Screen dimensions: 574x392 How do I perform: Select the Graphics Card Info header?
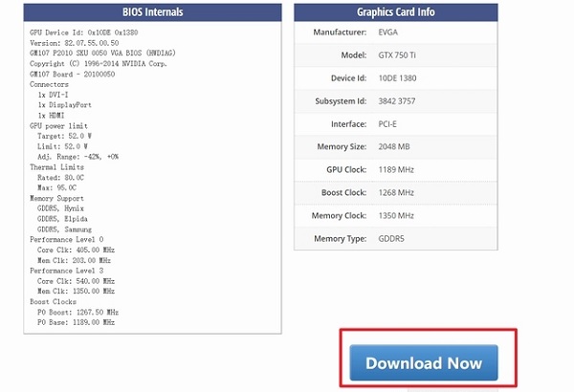click(x=396, y=12)
